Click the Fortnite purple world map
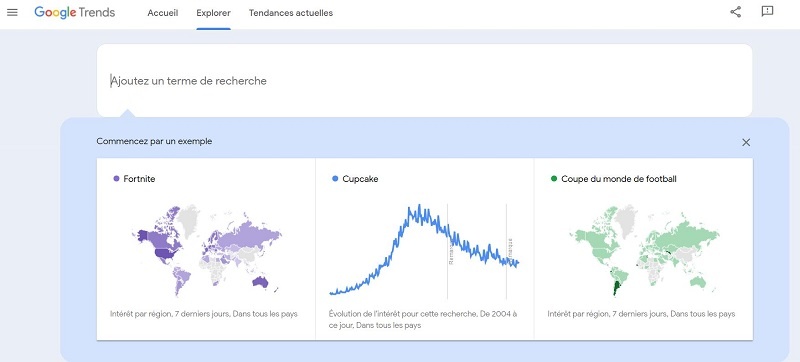 [207, 250]
